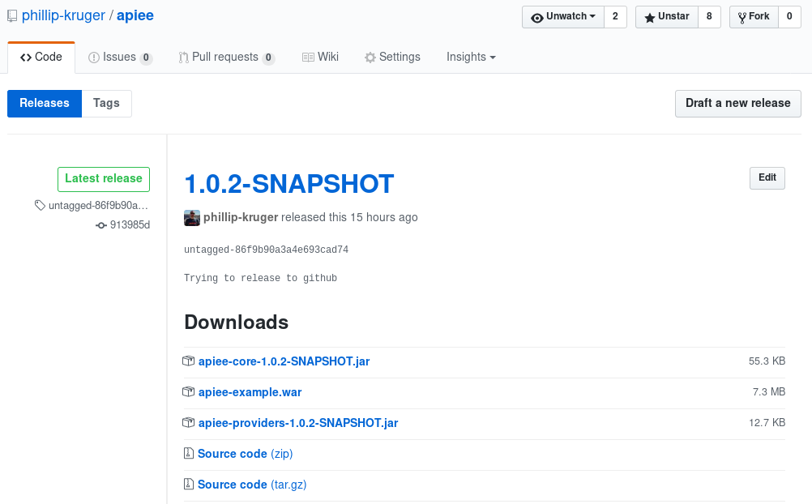Click the 7.3 MB file size
Viewport: 812px width, 504px height.
(769, 392)
